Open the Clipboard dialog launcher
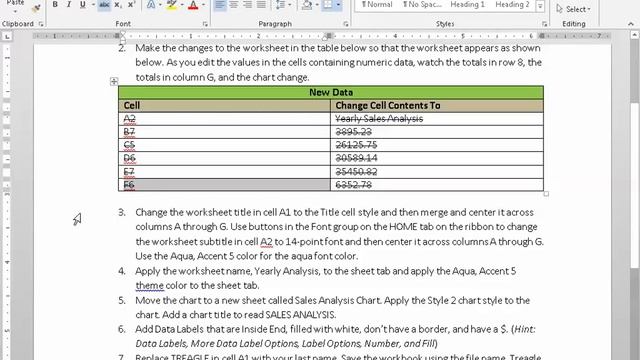The width and height of the screenshot is (640, 360). coord(41,24)
